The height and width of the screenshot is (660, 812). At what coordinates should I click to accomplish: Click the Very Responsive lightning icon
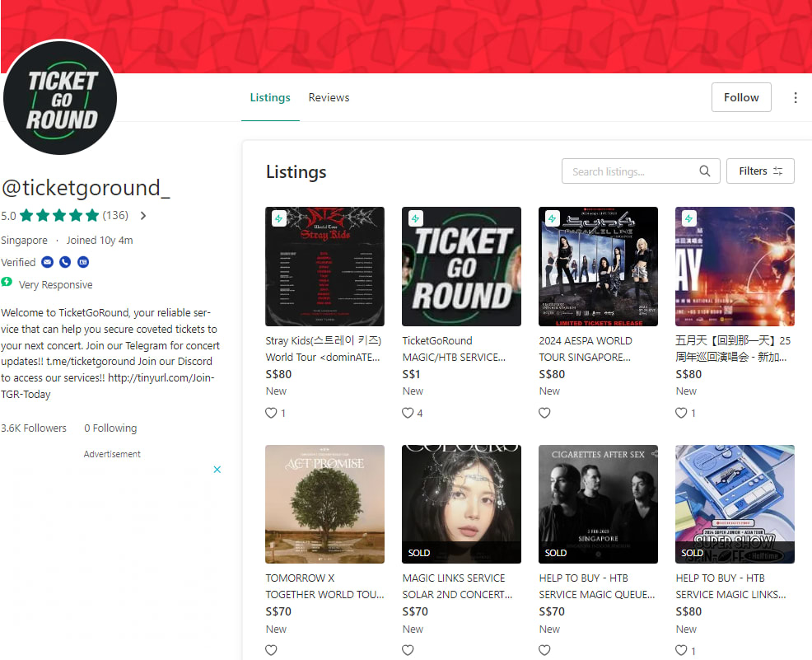[x=7, y=282]
